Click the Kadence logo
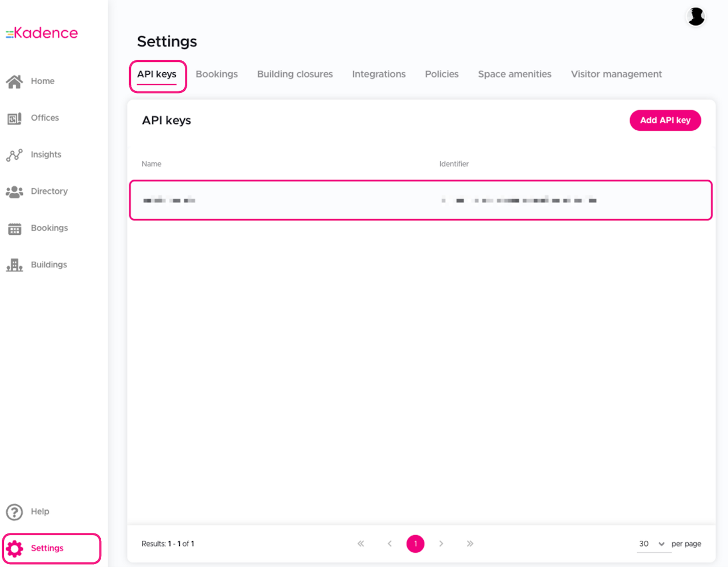 pyautogui.click(x=42, y=33)
